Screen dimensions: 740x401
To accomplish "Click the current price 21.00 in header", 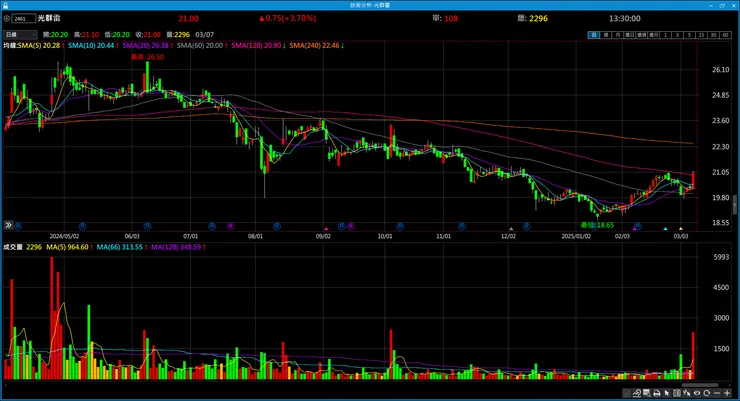I will pyautogui.click(x=188, y=18).
